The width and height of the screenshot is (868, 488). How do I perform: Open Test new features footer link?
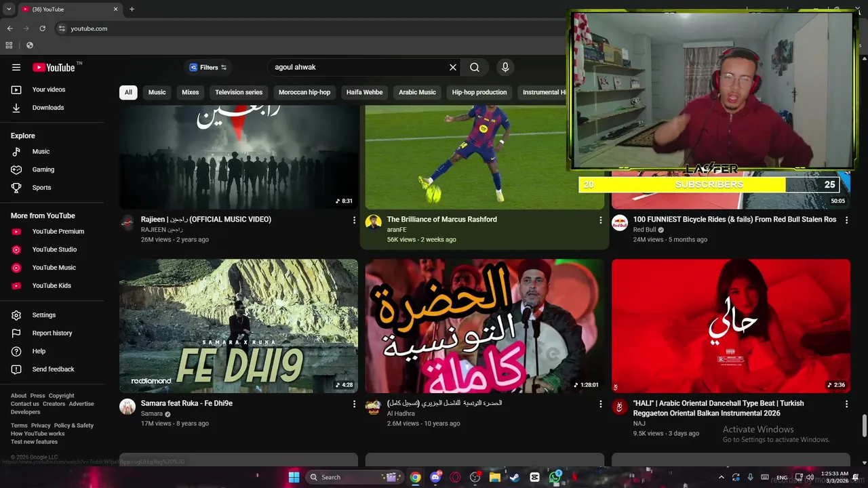click(x=34, y=442)
